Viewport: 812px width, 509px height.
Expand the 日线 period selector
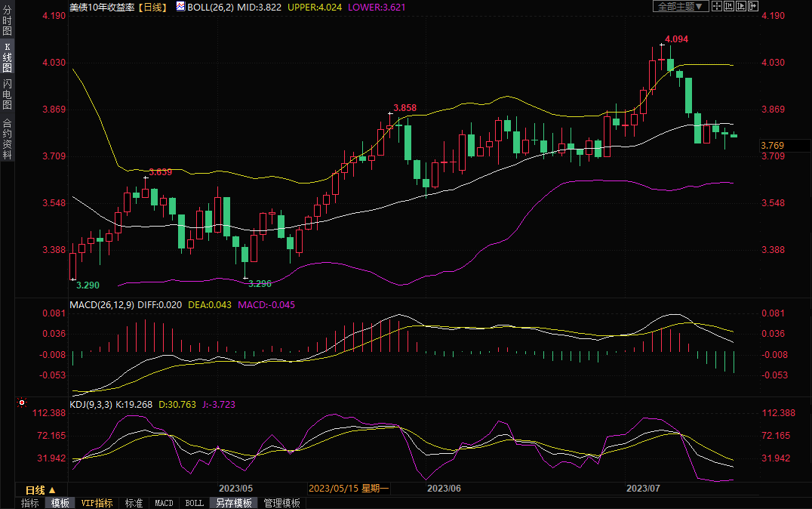pyautogui.click(x=41, y=489)
